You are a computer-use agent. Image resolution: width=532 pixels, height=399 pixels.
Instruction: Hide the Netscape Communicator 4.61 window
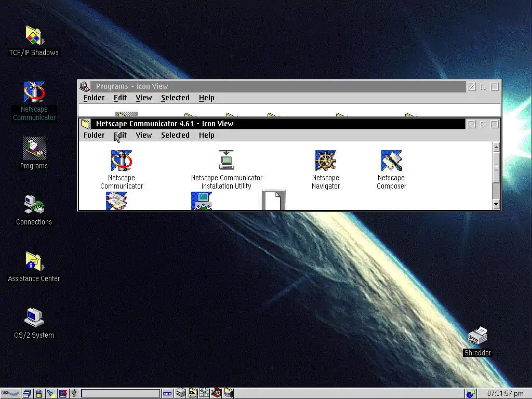click(x=483, y=124)
